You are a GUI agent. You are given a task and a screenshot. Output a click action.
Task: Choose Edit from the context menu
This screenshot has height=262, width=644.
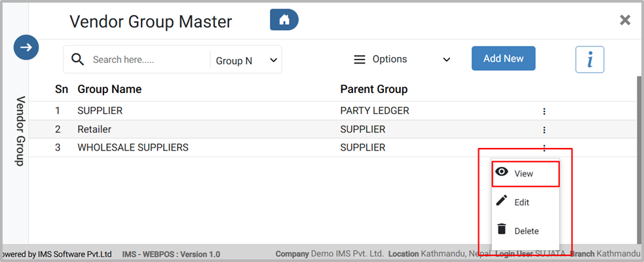pyautogui.click(x=522, y=203)
